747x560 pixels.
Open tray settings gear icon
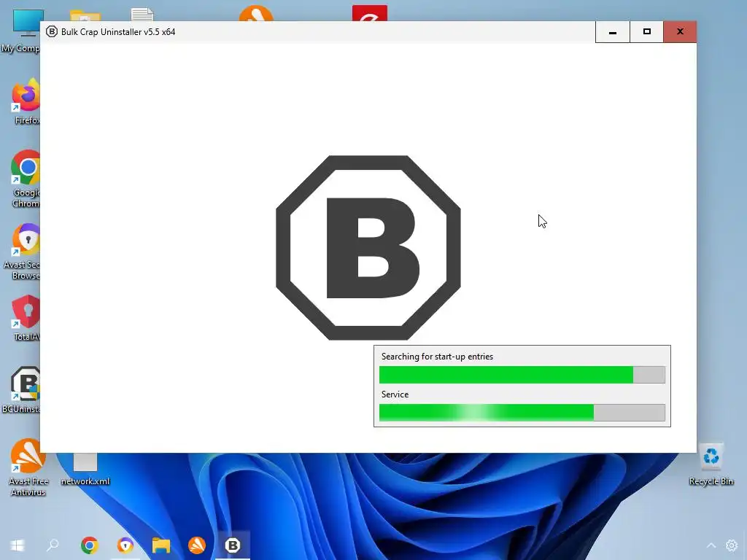pos(732,545)
